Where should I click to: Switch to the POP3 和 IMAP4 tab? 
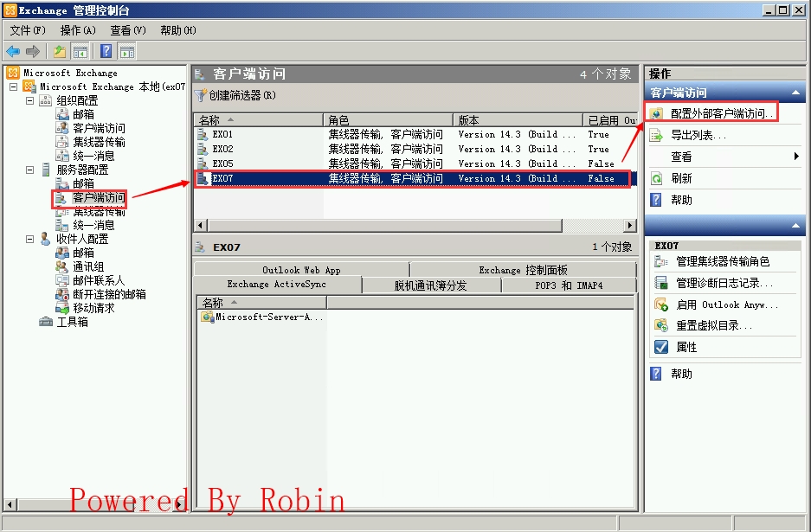(x=569, y=285)
